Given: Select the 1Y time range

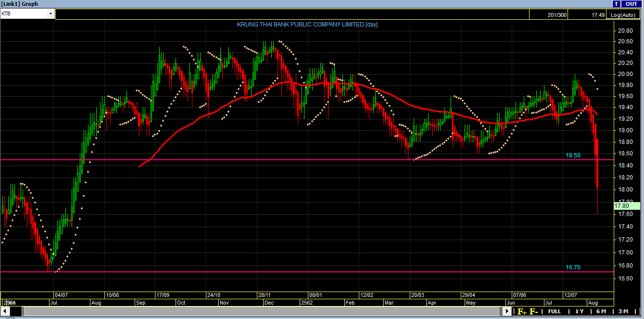Looking at the screenshot, I should coord(580,311).
